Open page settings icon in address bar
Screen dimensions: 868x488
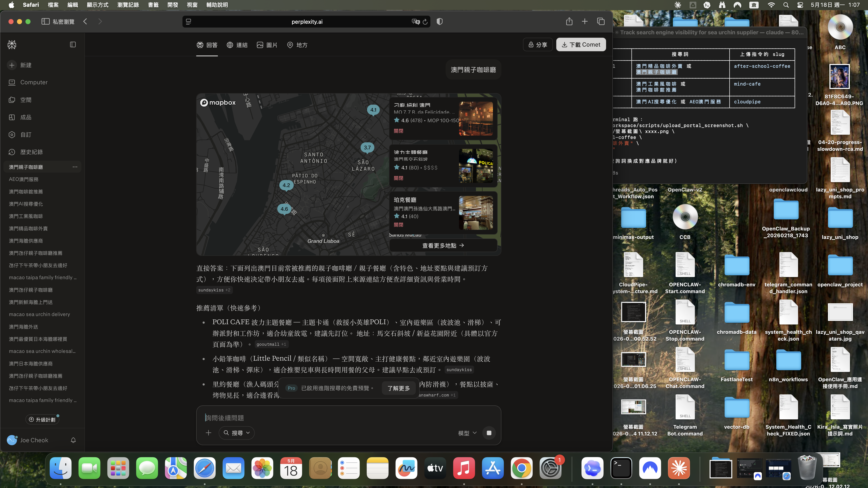(188, 22)
